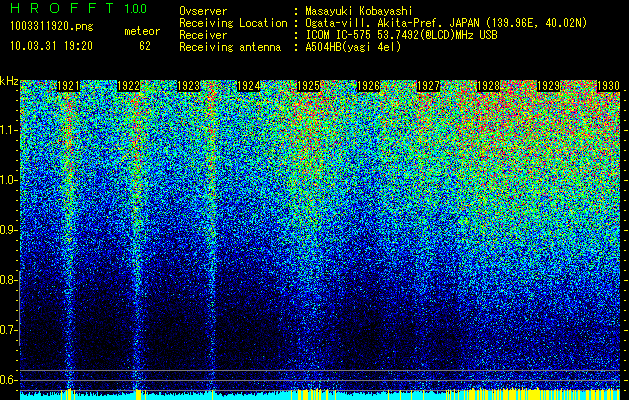Click the meteor count value 62
The height and width of the screenshot is (400, 629).
(x=145, y=46)
